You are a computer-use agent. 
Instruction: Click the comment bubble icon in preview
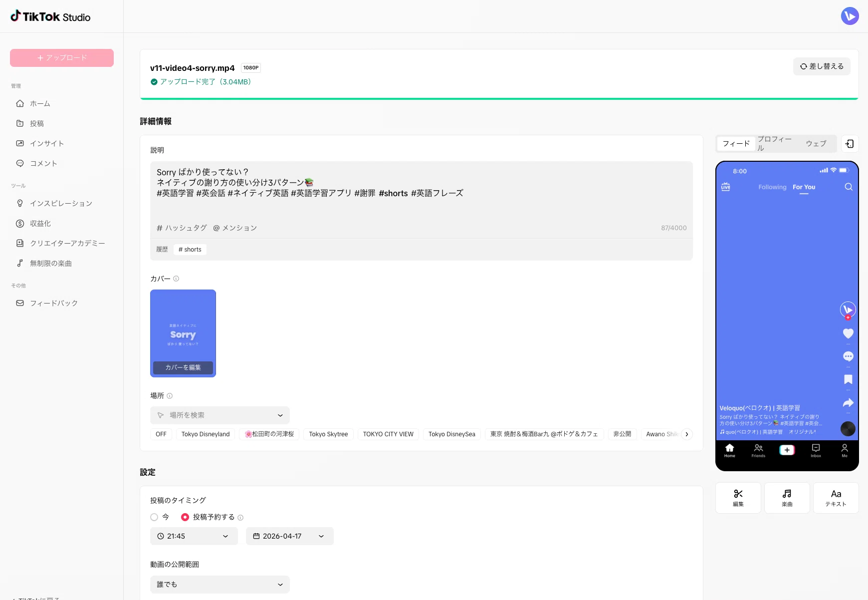pos(848,356)
